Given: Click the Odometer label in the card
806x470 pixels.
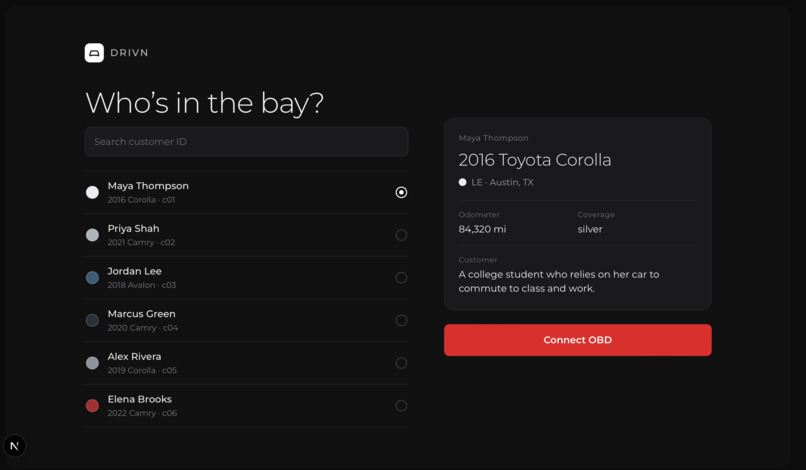Looking at the screenshot, I should tap(479, 214).
